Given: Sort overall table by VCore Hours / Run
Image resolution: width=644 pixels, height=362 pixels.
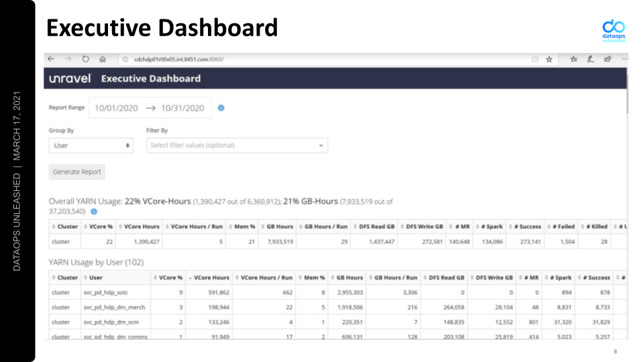Looking at the screenshot, I should pos(194,227).
